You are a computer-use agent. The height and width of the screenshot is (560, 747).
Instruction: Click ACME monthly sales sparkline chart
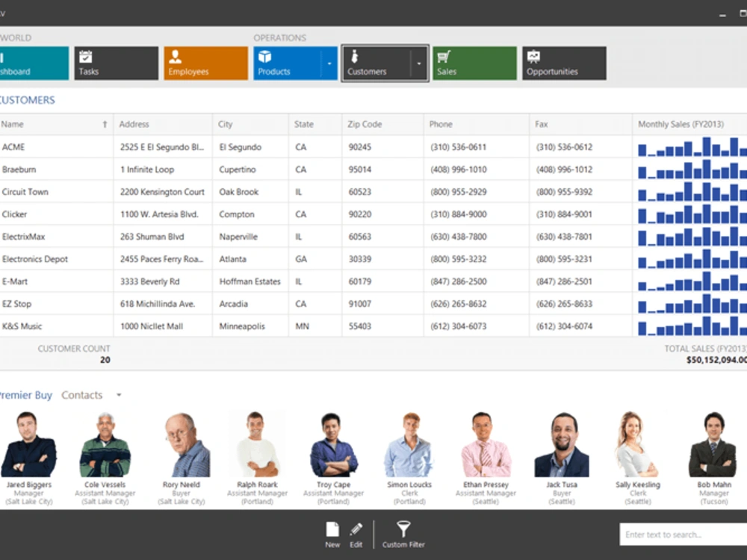[x=692, y=147]
